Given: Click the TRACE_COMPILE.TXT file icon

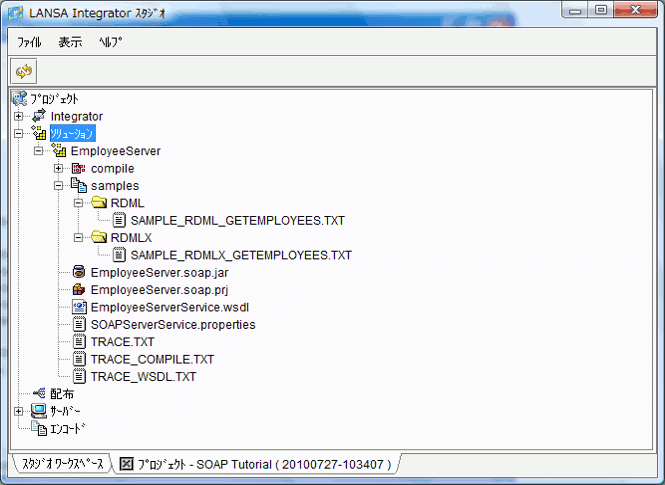Looking at the screenshot, I should [x=79, y=359].
